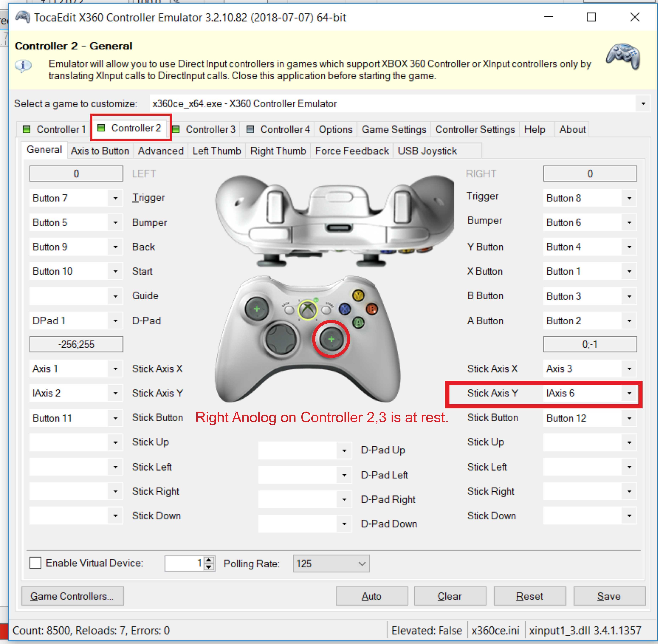Click the yellow Y button on the controller image
The width and height of the screenshot is (658, 644).
pos(358,296)
